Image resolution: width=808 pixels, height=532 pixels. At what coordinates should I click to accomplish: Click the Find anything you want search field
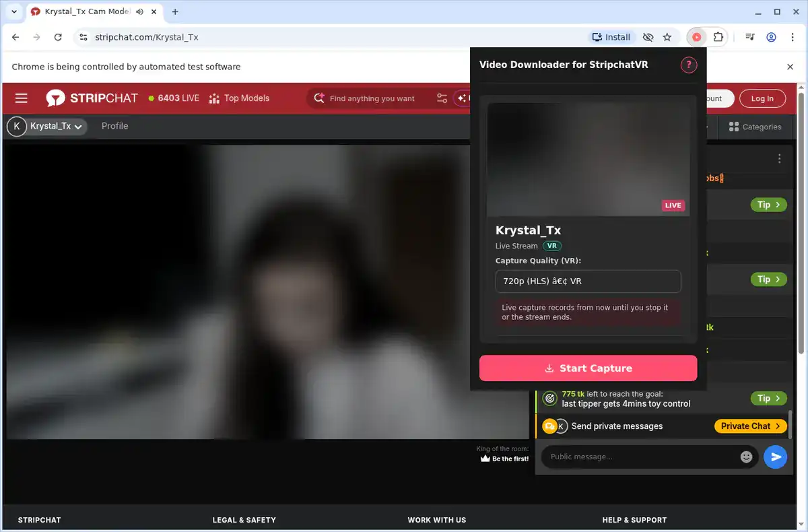pyautogui.click(x=372, y=98)
